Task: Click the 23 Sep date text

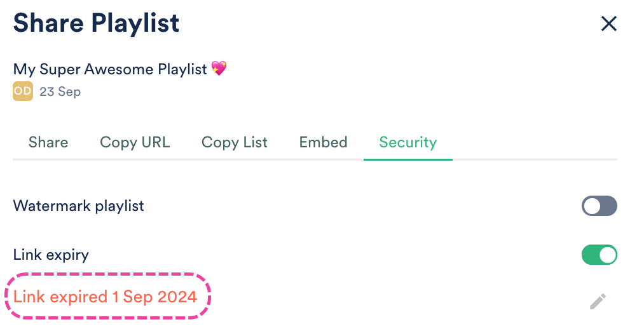Action: point(60,91)
